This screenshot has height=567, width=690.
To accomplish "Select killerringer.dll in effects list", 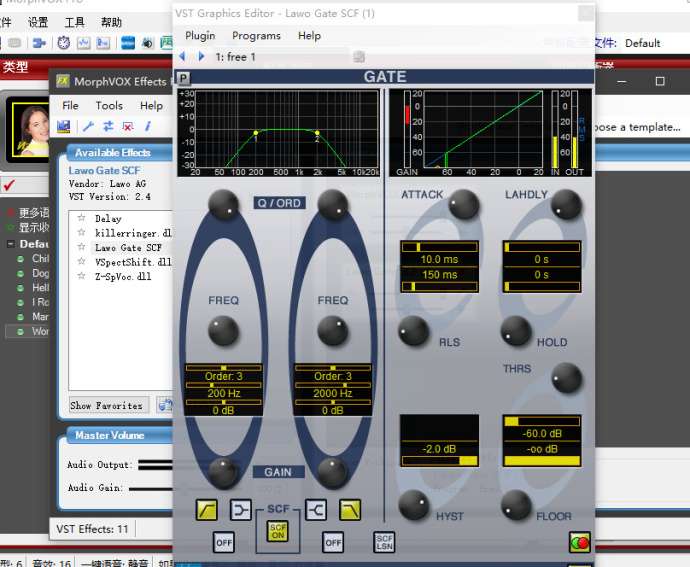I will [133, 233].
